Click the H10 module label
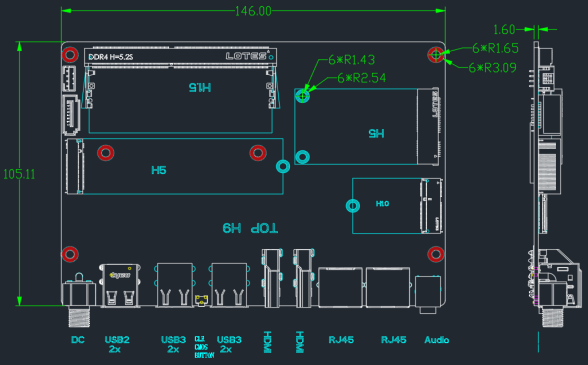This screenshot has width=588, height=365. 382,204
